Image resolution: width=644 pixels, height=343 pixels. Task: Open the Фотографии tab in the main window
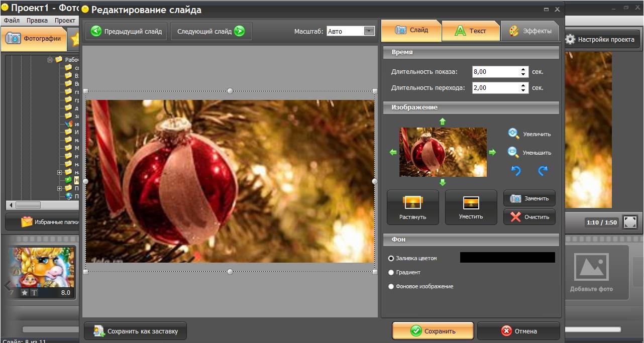pyautogui.click(x=34, y=39)
